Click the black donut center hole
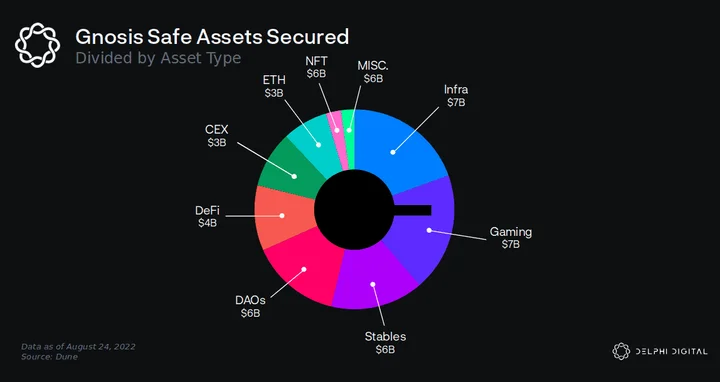Image resolution: width=720 pixels, height=382 pixels. point(354,210)
